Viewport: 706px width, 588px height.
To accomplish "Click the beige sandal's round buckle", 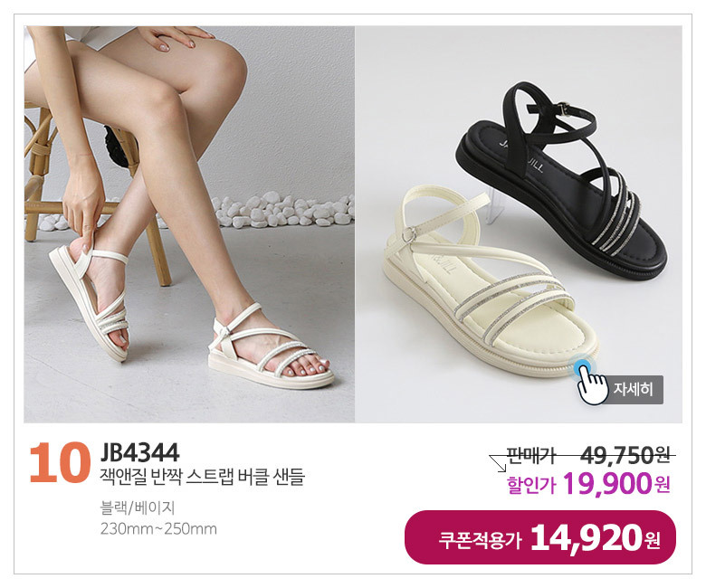I will click(407, 234).
